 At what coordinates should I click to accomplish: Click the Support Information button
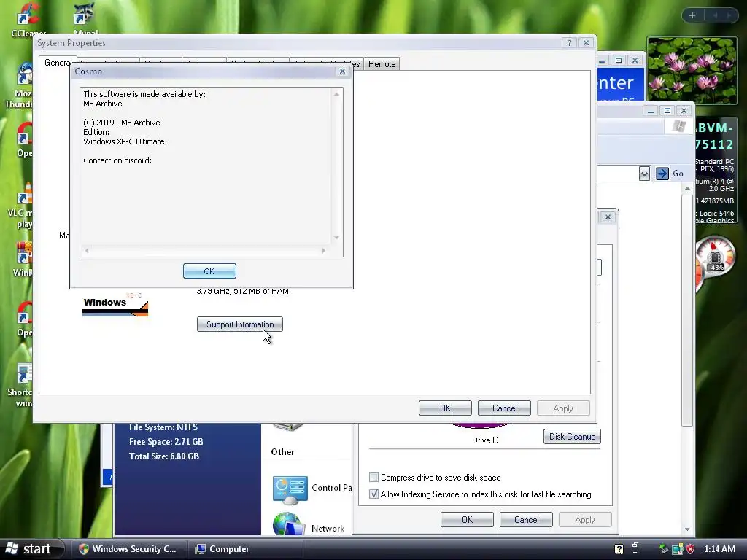(239, 324)
